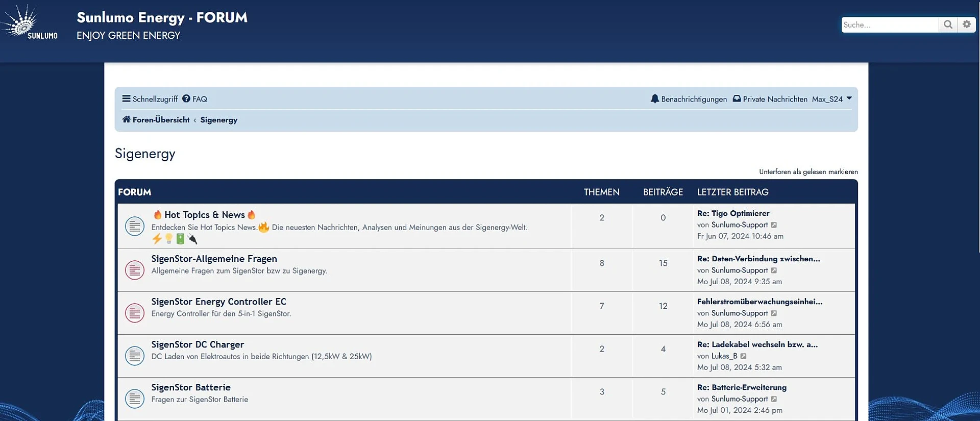The height and width of the screenshot is (421, 980).
Task: Mark subforums read with Unterforen als gelesen markieren
Action: point(808,172)
